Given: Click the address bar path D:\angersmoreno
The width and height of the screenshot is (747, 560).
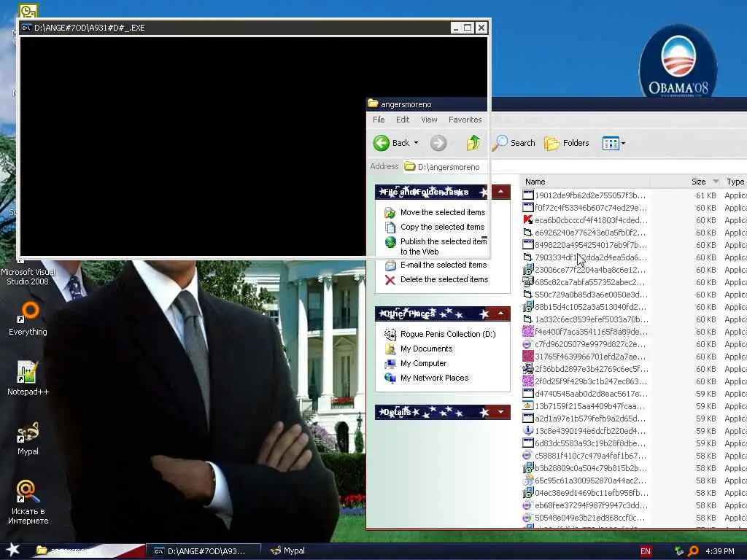Looking at the screenshot, I should click(x=449, y=167).
